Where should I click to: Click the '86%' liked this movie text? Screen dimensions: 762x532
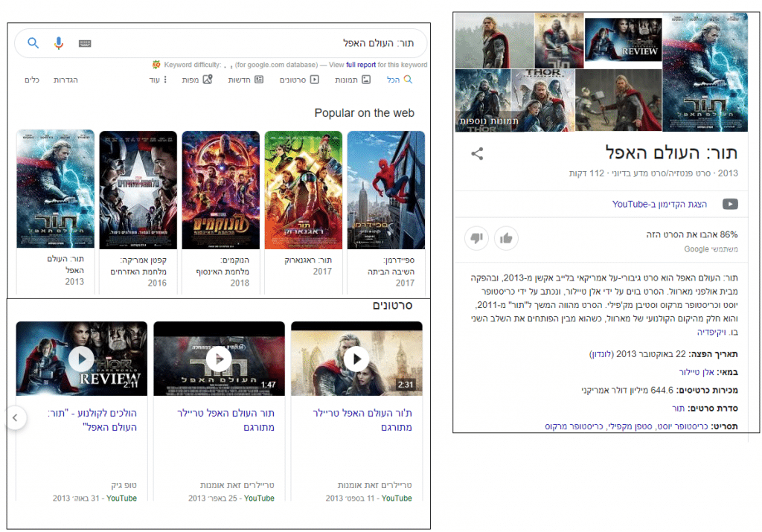(692, 234)
